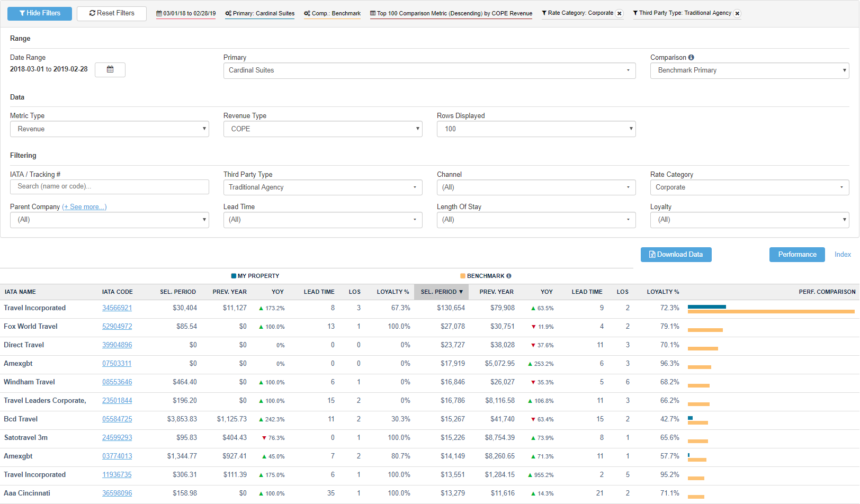This screenshot has width=860, height=504.
Task: Open the Revenue Type COPE dropdown
Action: [323, 129]
